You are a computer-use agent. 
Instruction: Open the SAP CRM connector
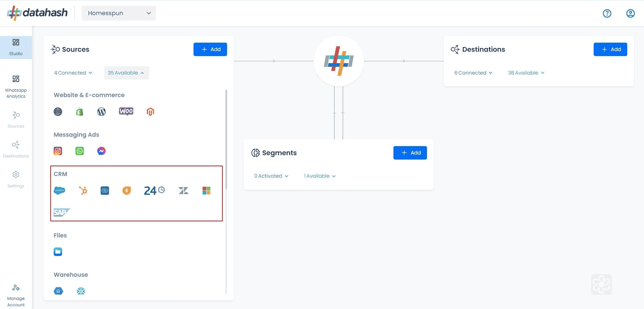point(62,212)
